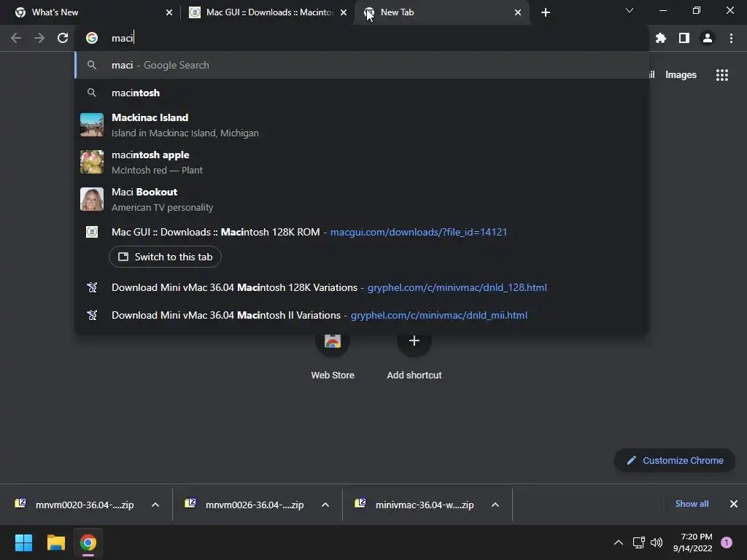Open the Macintosh 128K ROM suggestion
747x560 pixels.
click(x=362, y=232)
